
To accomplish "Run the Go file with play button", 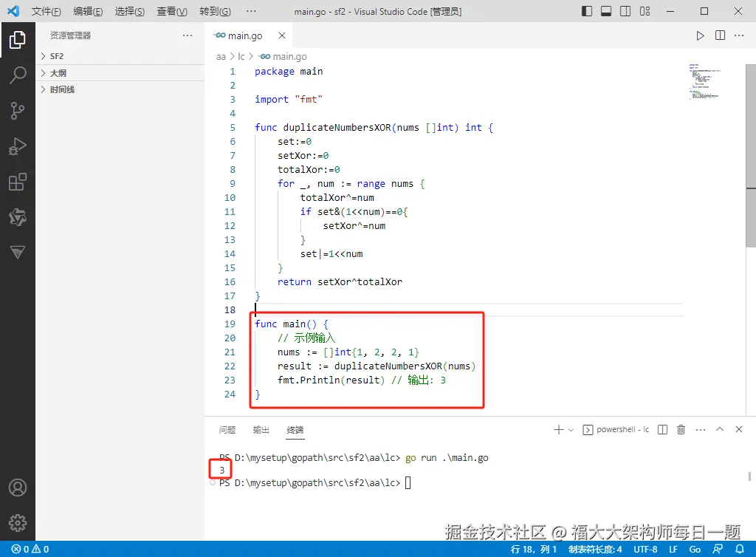I will 700,35.
